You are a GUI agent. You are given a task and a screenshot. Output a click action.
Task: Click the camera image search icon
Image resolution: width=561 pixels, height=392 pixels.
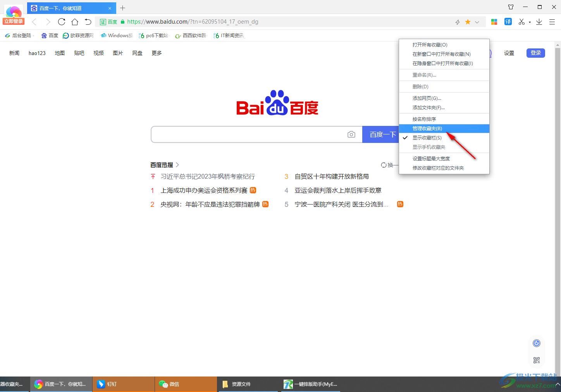coord(351,134)
